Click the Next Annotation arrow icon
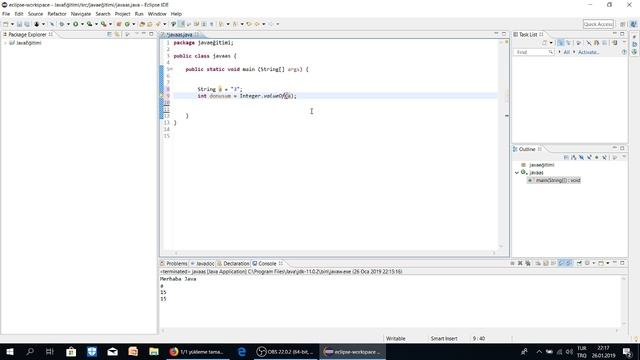This screenshot has height=360, width=640. (x=221, y=24)
